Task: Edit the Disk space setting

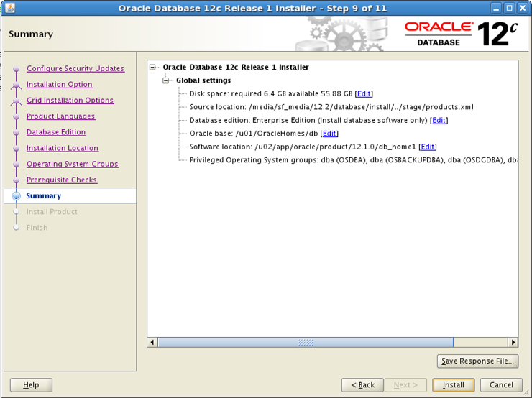Action: coord(364,94)
